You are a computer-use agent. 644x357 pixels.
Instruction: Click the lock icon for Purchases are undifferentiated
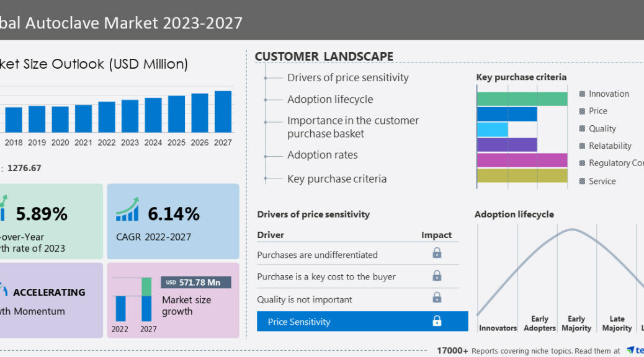click(437, 253)
